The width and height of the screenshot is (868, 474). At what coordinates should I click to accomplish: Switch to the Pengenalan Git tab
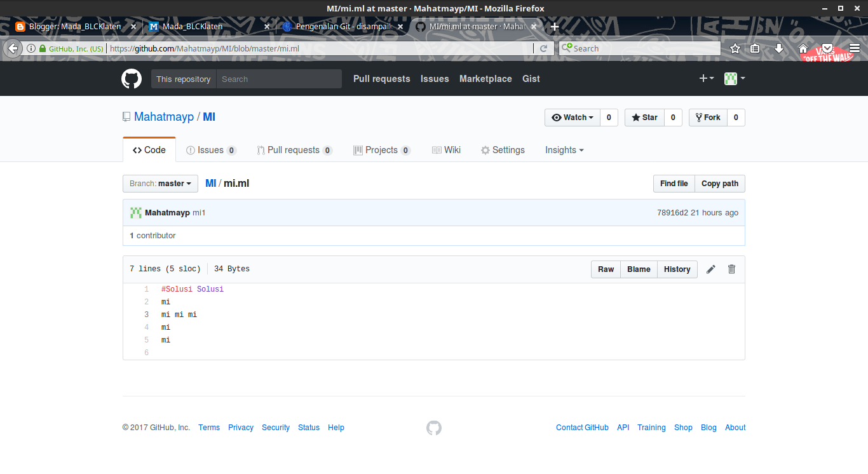click(x=343, y=27)
